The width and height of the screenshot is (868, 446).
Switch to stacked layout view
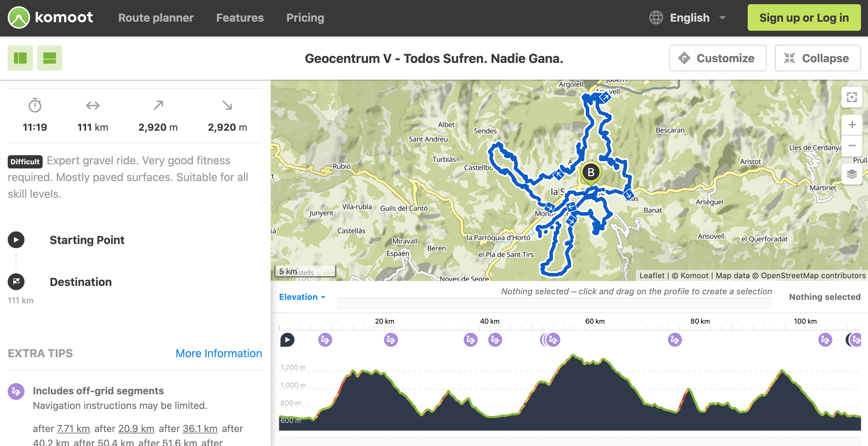pos(50,58)
